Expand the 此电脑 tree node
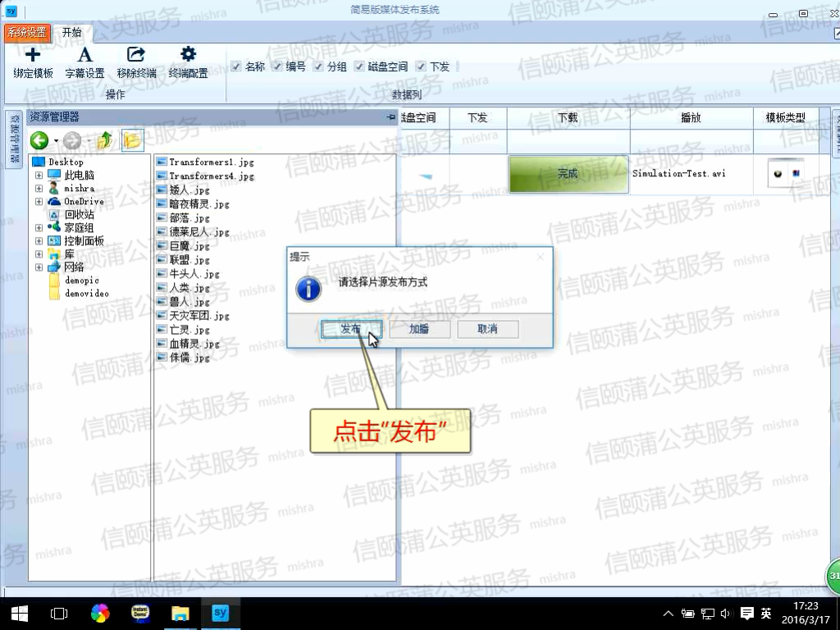Screen dimensions: 840x630 pyautogui.click(x=39, y=176)
